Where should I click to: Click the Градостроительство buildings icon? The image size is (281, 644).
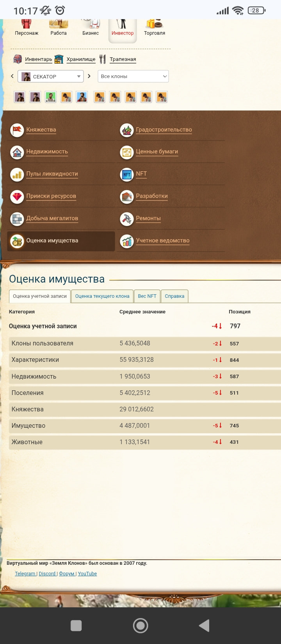click(x=127, y=130)
